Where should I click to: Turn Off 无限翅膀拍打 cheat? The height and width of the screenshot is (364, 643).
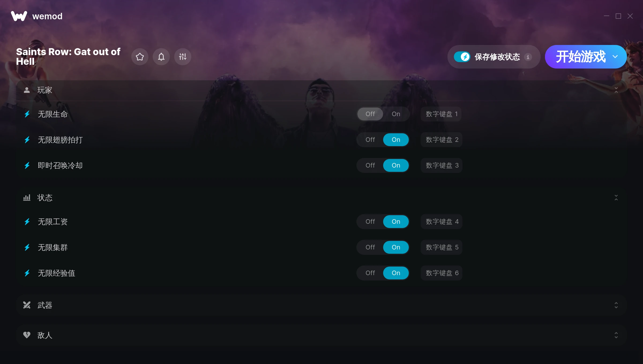pyautogui.click(x=370, y=140)
